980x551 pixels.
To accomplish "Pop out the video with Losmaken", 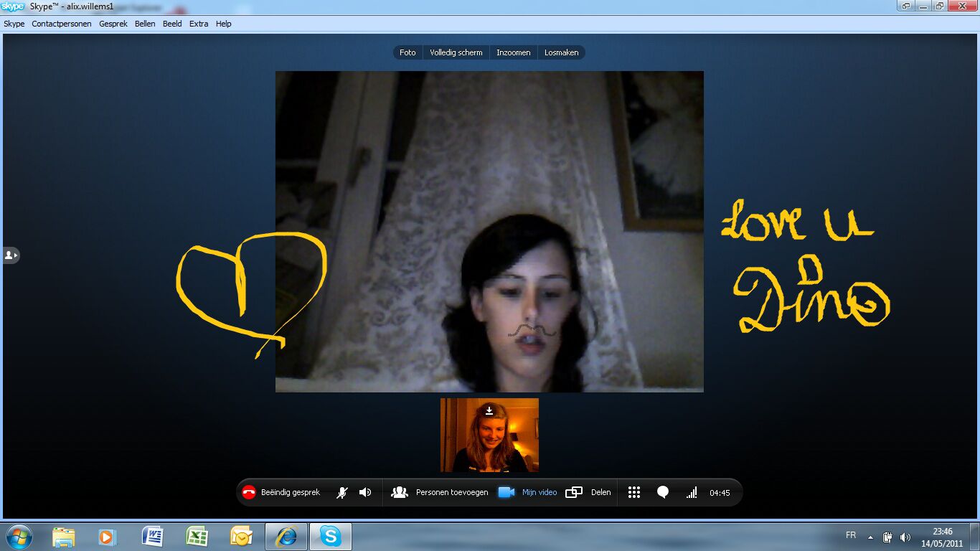I will 561,52.
